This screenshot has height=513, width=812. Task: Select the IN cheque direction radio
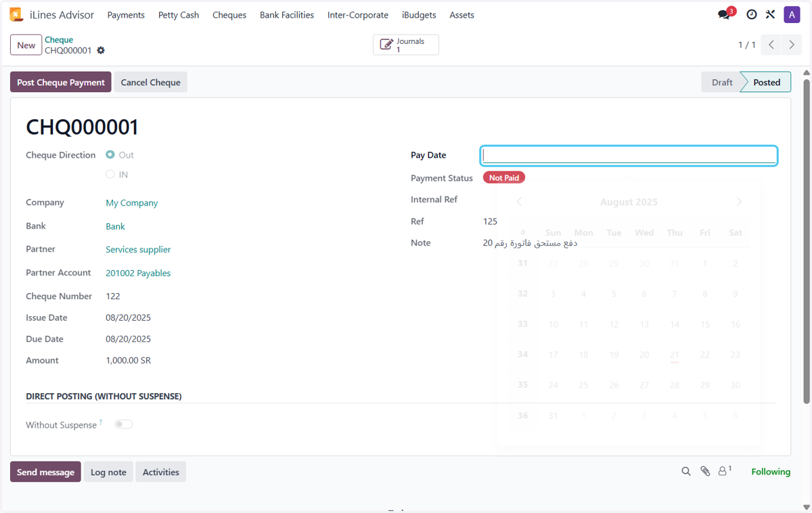point(110,175)
